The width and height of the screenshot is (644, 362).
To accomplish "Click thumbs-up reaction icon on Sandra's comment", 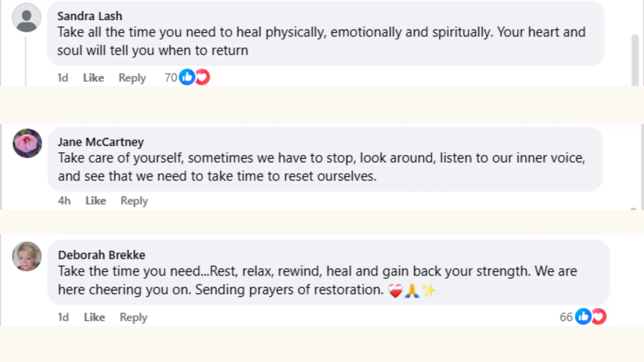I will 187,77.
